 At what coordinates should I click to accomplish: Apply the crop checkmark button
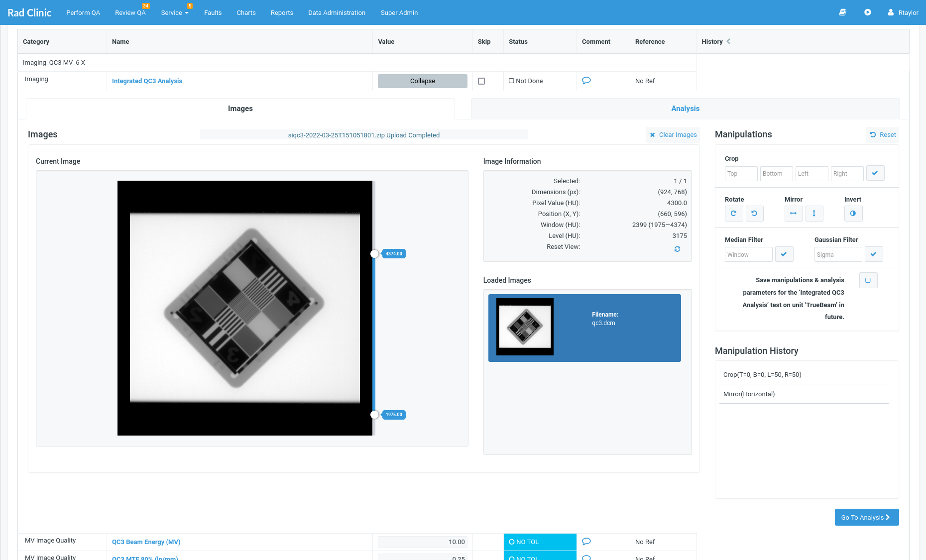[875, 173]
